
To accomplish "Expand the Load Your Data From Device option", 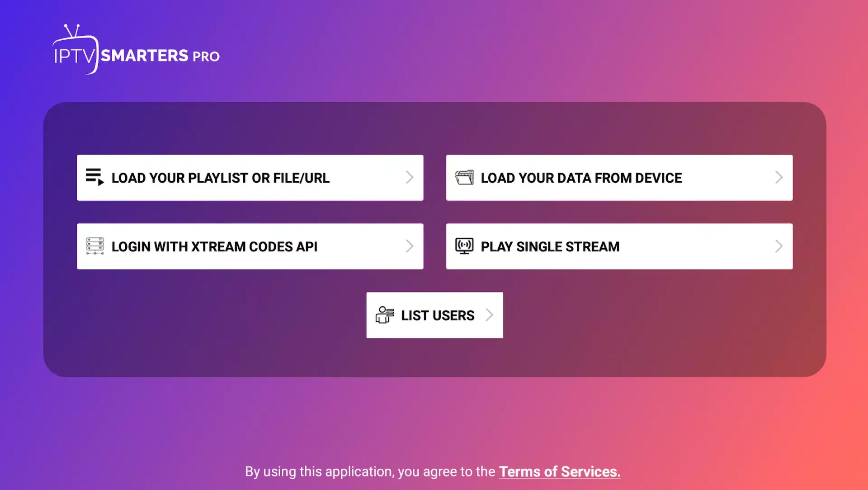I will [619, 177].
